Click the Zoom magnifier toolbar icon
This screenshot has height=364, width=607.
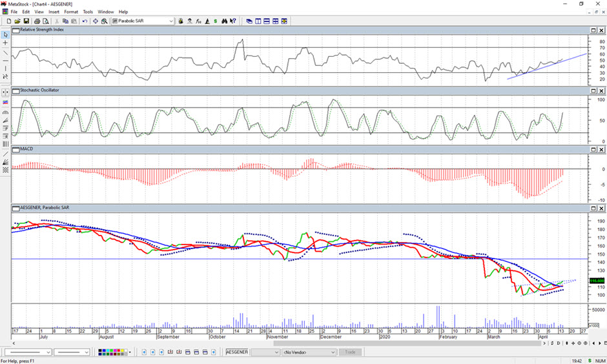point(104,21)
